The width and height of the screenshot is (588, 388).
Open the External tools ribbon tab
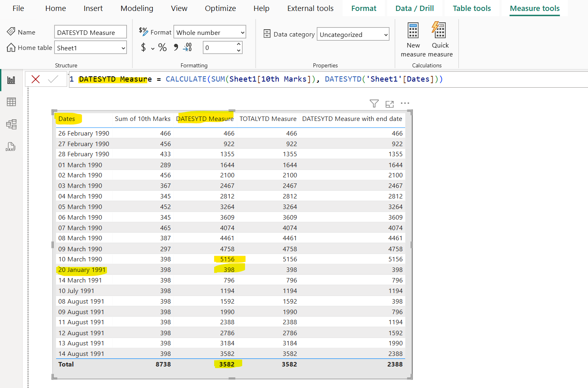310,8
